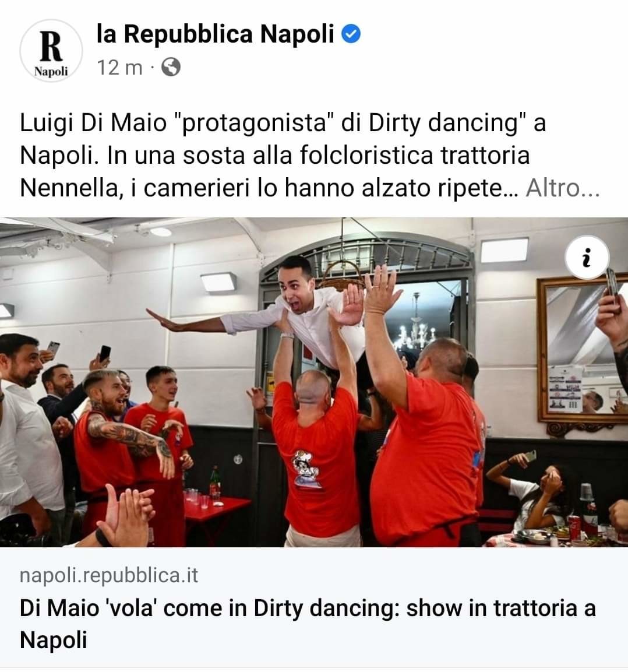Open the napoli.repubblica.it domain link
This screenshot has width=628, height=672.
pyautogui.click(x=109, y=575)
